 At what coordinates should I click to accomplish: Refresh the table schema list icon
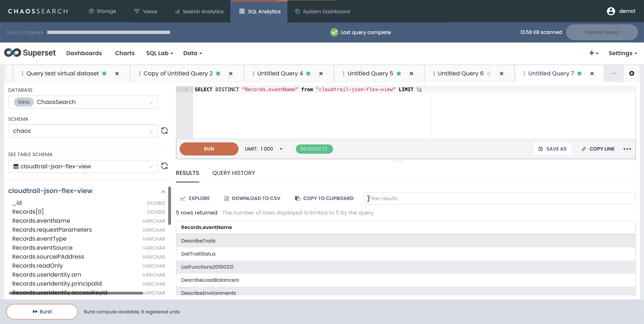coord(164,166)
